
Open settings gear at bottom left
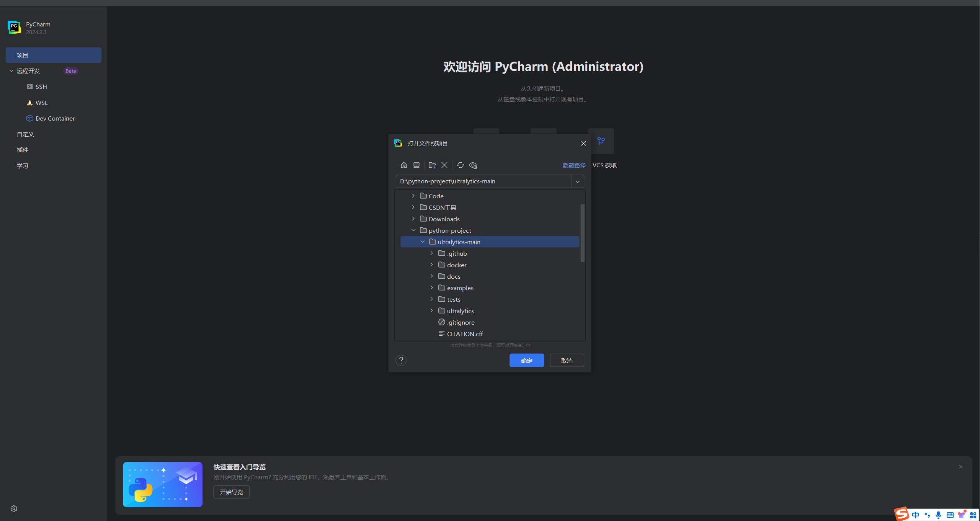[x=14, y=508]
